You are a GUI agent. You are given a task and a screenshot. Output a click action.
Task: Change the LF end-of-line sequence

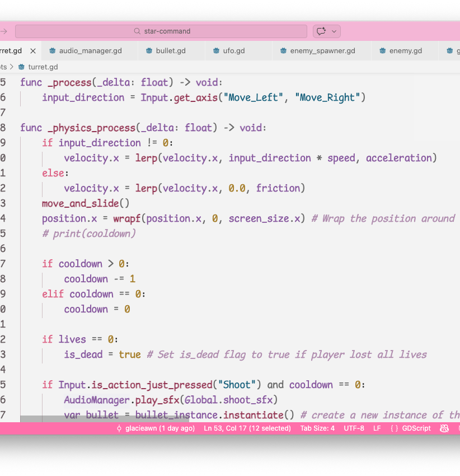pos(377,428)
